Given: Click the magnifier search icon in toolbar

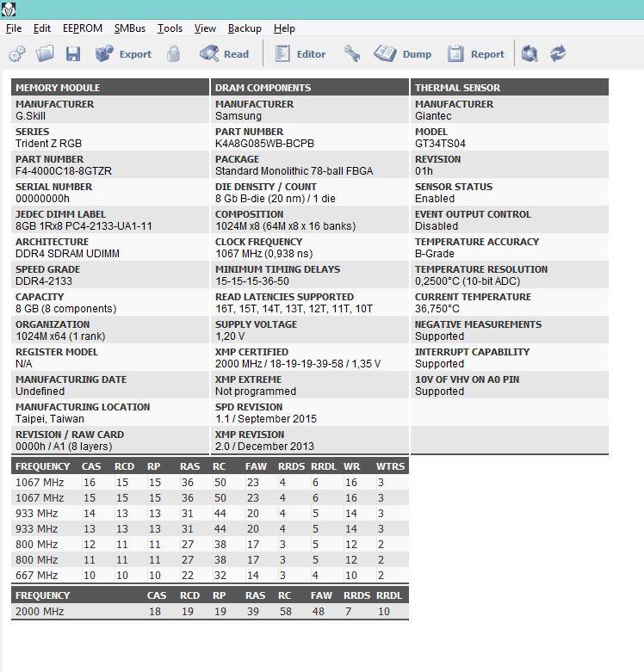Looking at the screenshot, I should (530, 54).
